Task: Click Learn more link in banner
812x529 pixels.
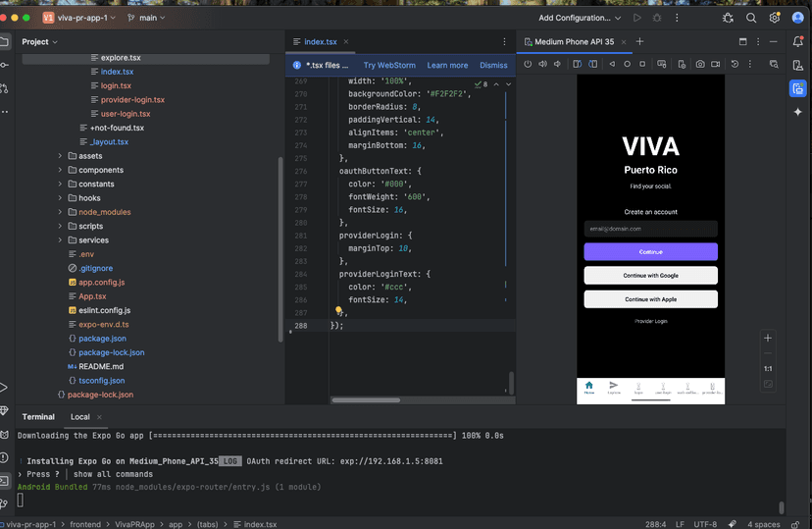Action: (x=447, y=66)
